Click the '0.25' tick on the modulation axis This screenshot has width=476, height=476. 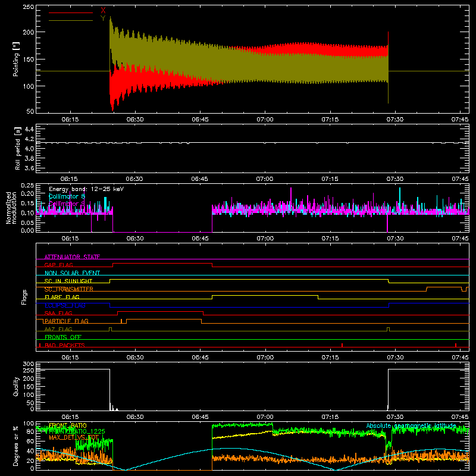[x=27, y=186]
